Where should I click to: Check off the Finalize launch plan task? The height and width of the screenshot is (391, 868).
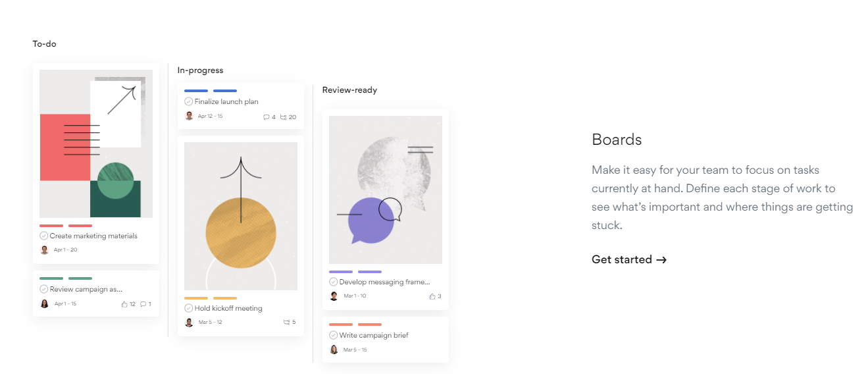[x=189, y=101]
